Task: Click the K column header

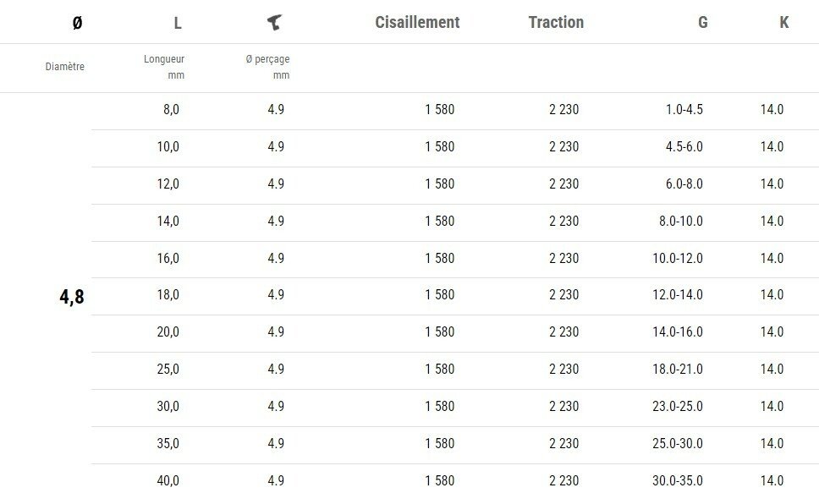Action: pyautogui.click(x=783, y=23)
